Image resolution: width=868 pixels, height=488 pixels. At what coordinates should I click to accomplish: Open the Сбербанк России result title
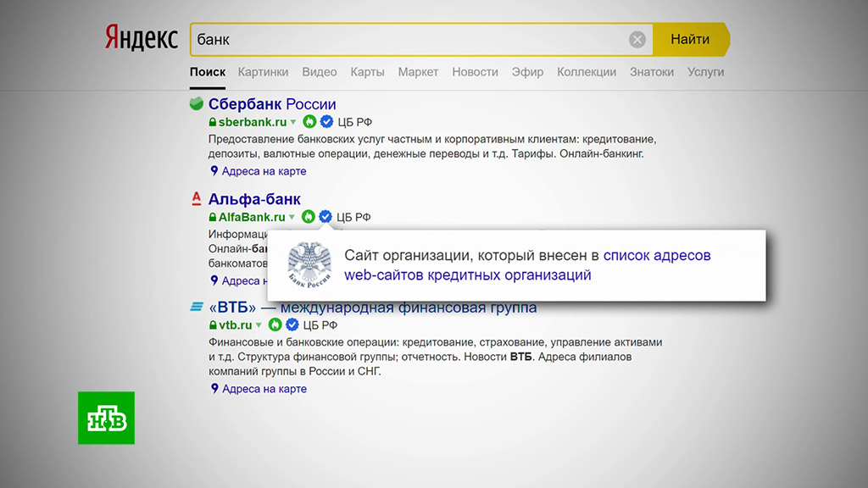click(x=272, y=104)
